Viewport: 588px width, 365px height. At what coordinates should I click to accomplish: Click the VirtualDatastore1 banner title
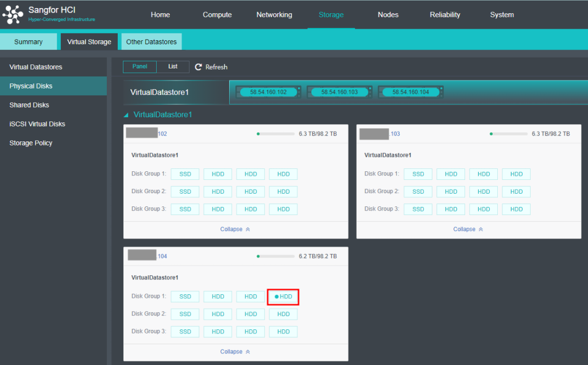(160, 93)
